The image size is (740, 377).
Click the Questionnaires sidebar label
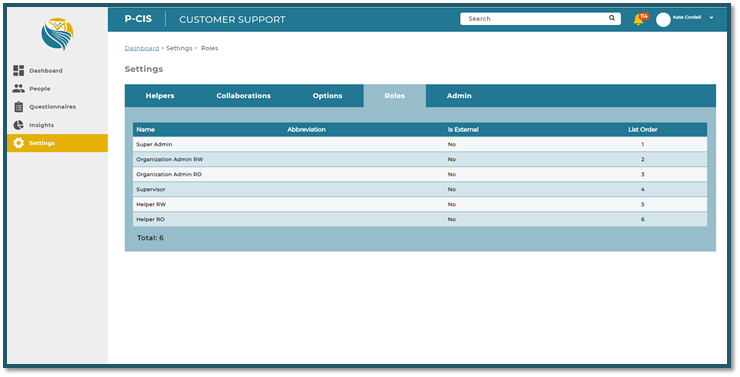[52, 107]
